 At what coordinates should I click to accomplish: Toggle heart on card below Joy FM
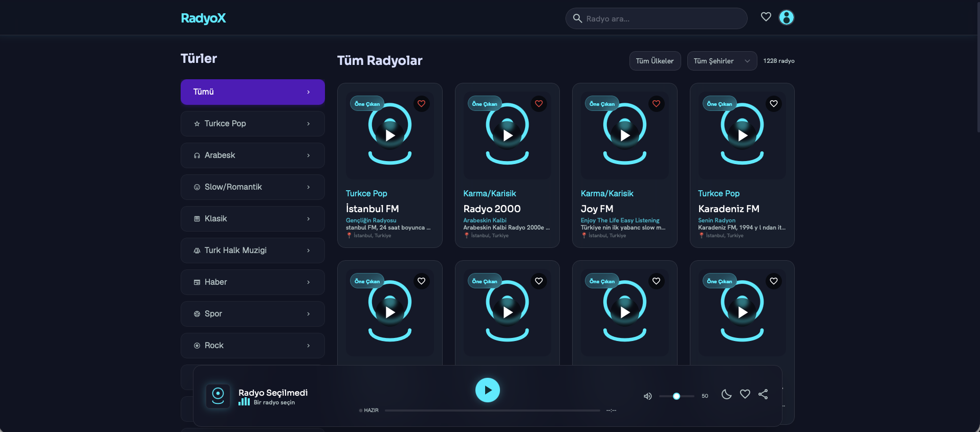pyautogui.click(x=657, y=281)
